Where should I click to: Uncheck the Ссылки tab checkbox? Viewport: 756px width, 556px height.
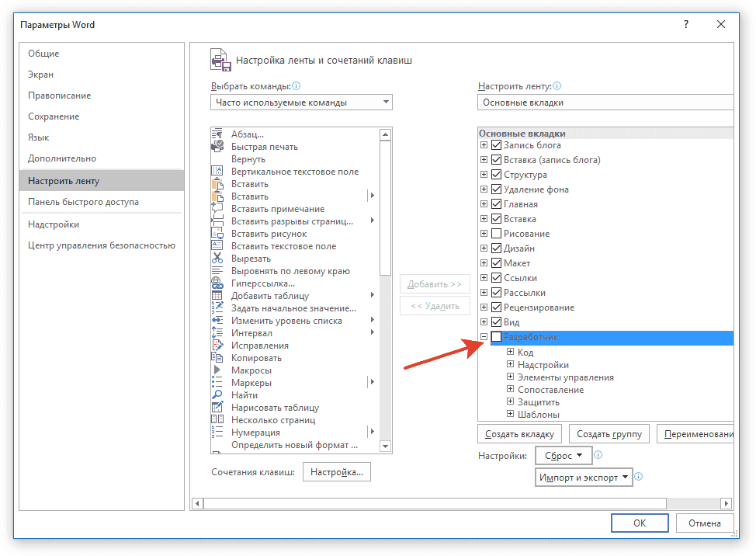496,278
